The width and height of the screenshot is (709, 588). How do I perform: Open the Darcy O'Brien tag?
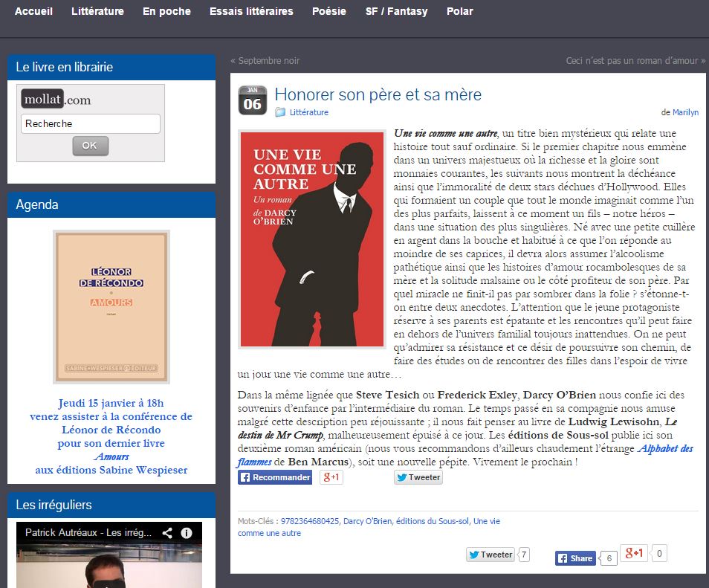(x=368, y=521)
